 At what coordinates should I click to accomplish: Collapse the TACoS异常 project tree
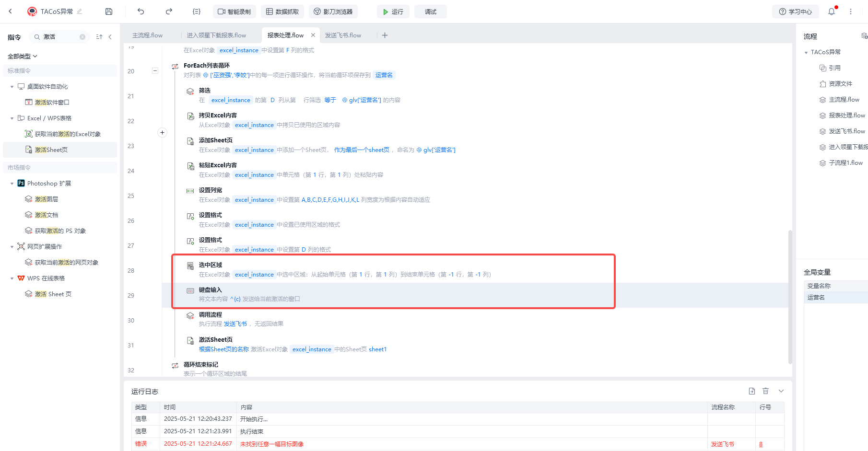click(x=806, y=52)
